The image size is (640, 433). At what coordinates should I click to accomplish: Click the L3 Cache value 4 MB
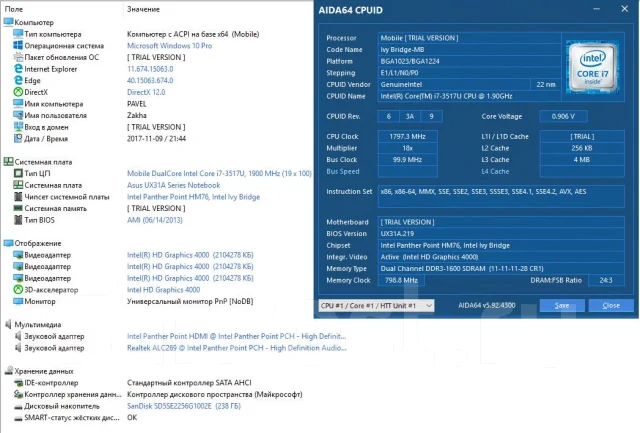click(x=582, y=160)
